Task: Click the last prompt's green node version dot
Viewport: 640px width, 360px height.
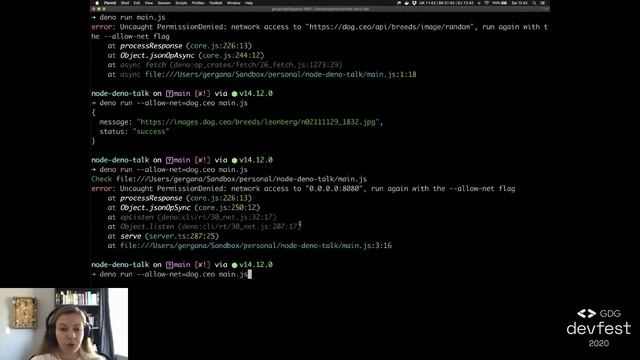Action: point(234,265)
